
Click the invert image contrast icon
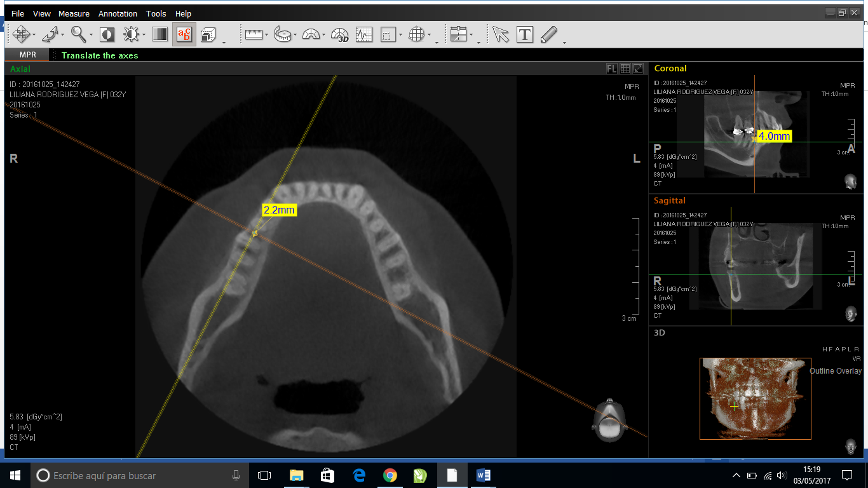[107, 34]
